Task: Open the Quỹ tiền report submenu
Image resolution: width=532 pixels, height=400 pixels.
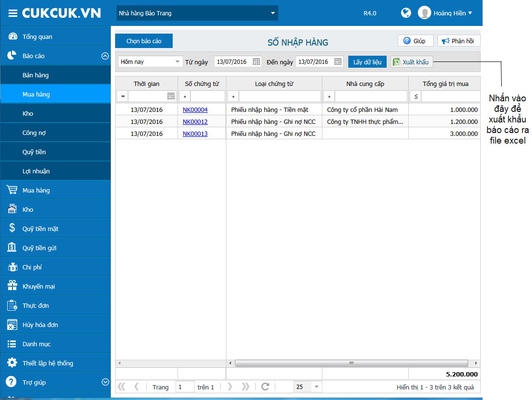Action: 56,152
